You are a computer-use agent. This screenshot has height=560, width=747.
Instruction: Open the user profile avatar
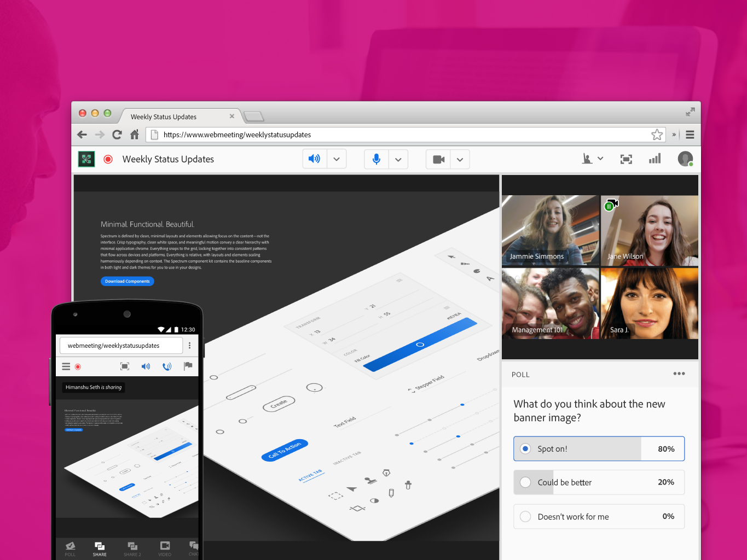pos(685,159)
